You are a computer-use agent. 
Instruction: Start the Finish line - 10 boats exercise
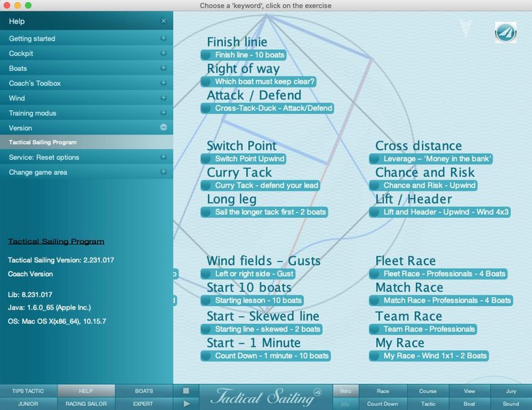pos(243,55)
